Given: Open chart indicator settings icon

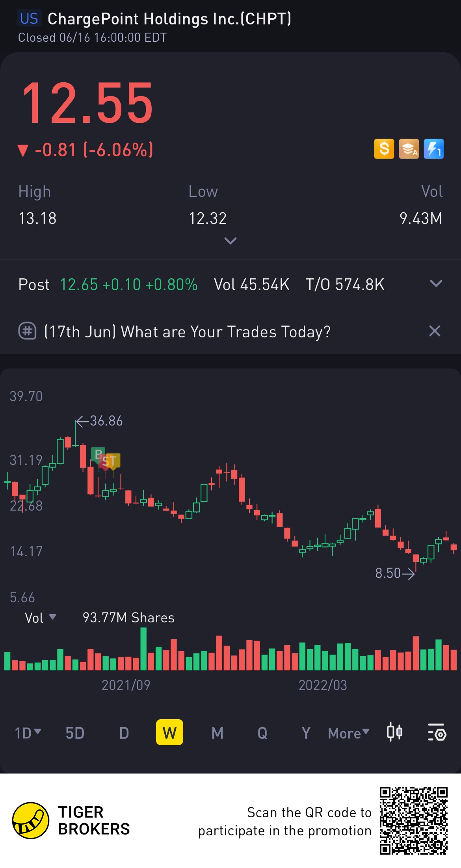Looking at the screenshot, I should (437, 733).
